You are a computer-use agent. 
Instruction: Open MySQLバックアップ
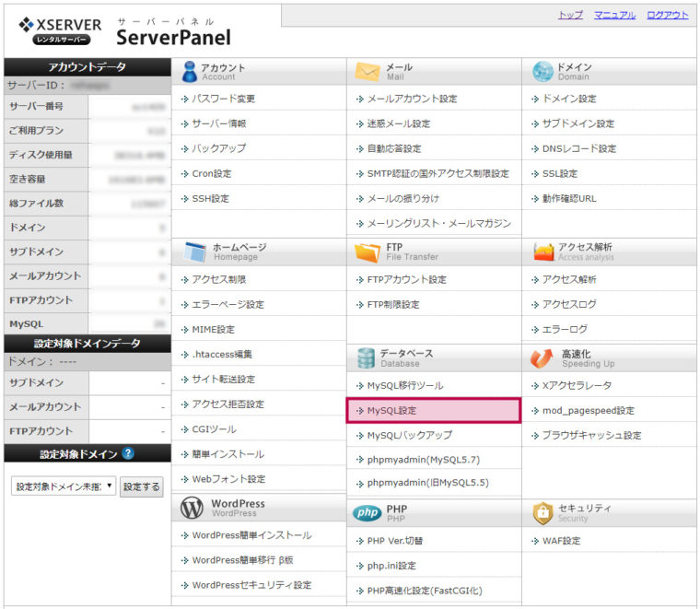[409, 435]
